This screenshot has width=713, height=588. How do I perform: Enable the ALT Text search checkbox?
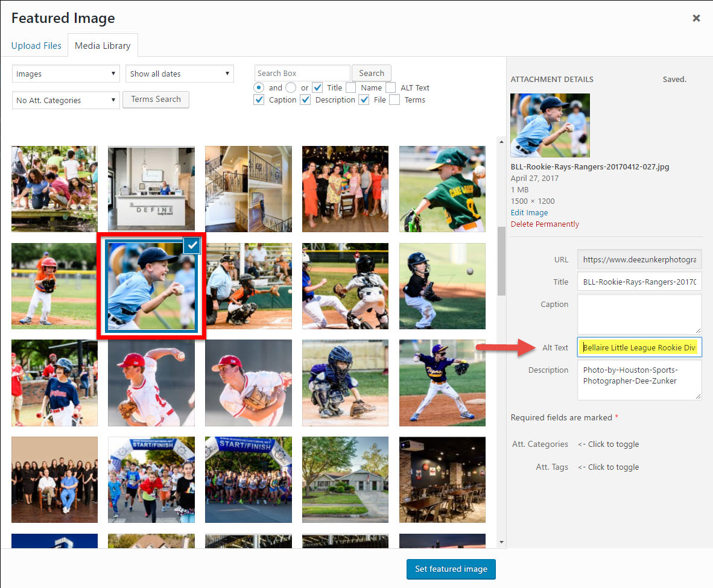[x=391, y=87]
